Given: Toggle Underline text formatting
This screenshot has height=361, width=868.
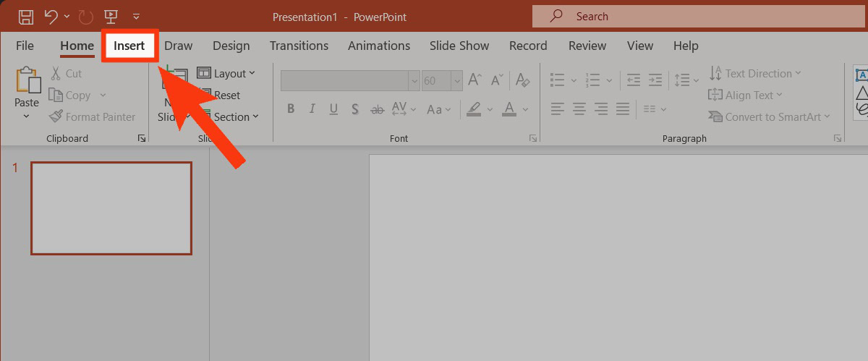Looking at the screenshot, I should [x=333, y=109].
